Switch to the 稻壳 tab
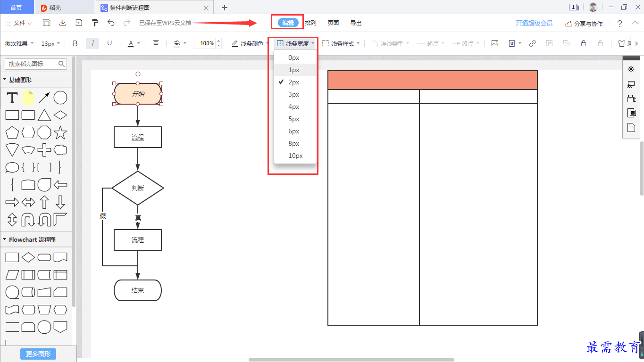Image resolution: width=644 pixels, height=362 pixels. [66, 8]
